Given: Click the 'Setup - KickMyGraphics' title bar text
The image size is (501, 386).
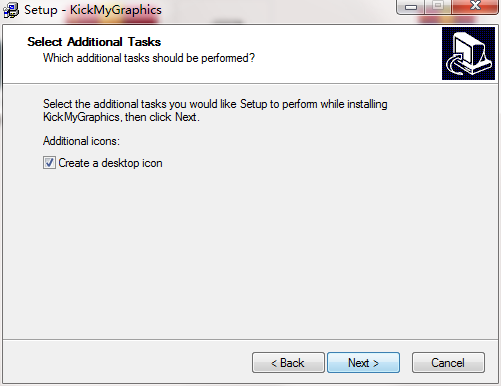Looking at the screenshot, I should pyautogui.click(x=93, y=10).
